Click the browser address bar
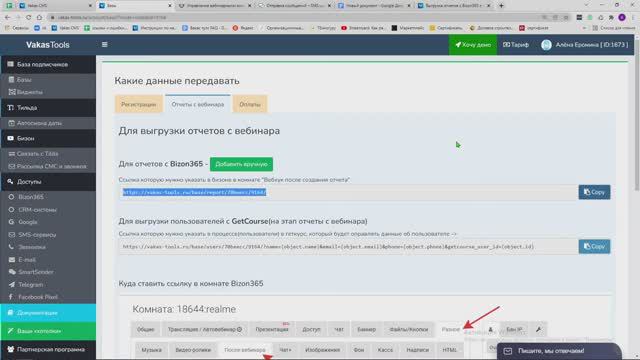The width and height of the screenshot is (640, 360). coord(294,18)
